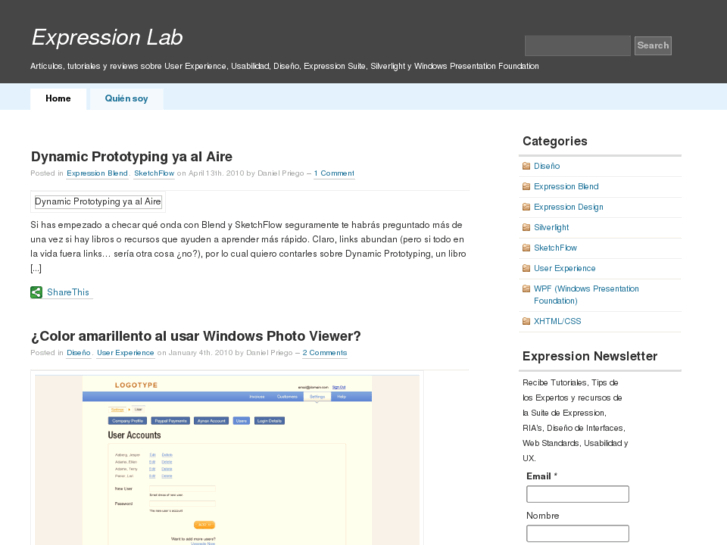
Task: Go to the Expression Lab site title
Action: (x=107, y=37)
